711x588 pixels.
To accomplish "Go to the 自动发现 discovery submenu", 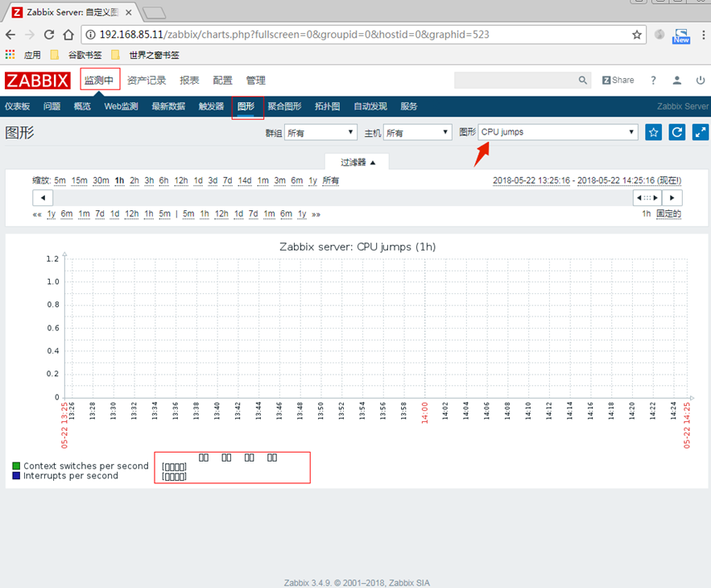I will tap(370, 106).
